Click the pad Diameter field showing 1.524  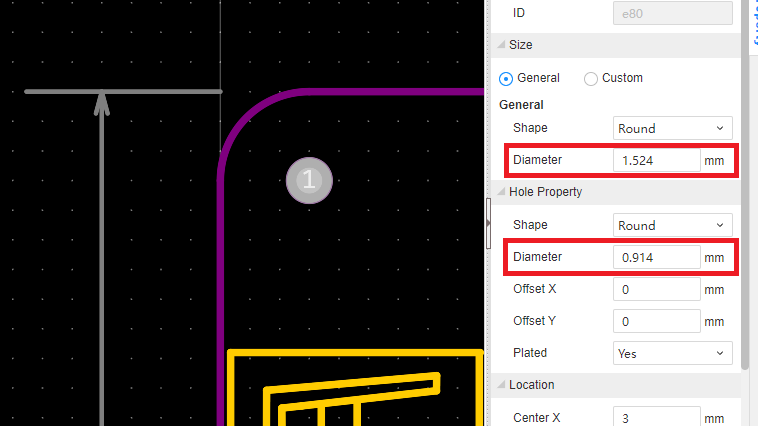[656, 160]
